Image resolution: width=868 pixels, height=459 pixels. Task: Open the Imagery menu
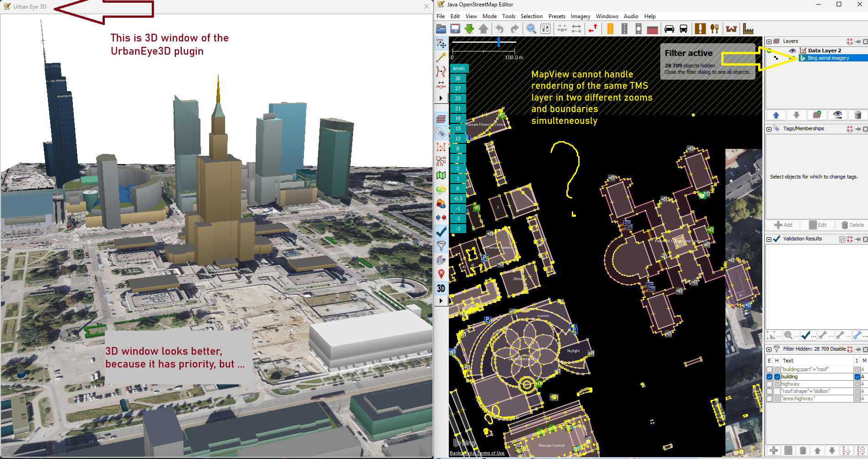coord(580,16)
